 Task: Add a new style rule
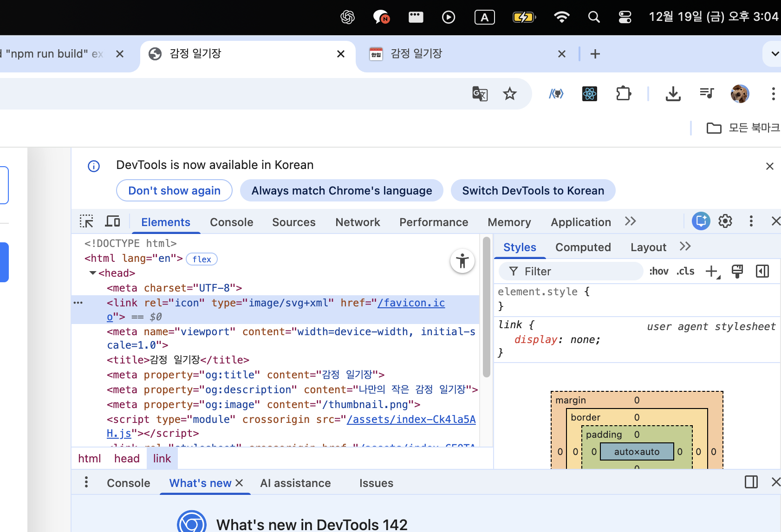coord(711,272)
